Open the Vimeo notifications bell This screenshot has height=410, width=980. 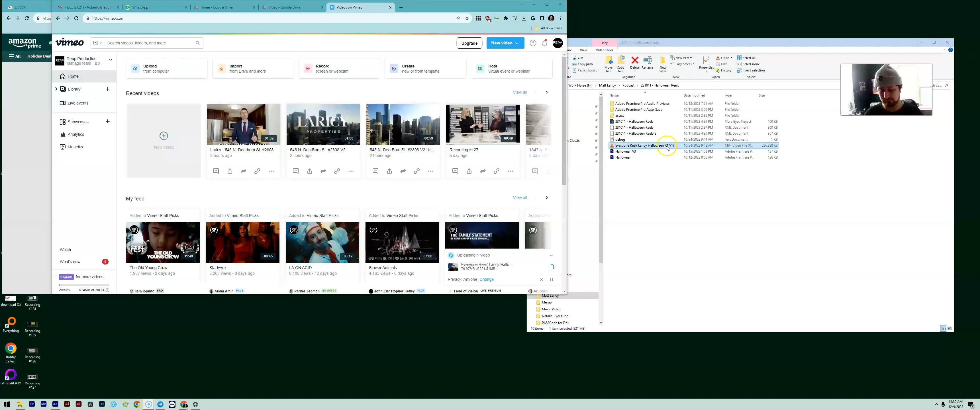click(x=544, y=43)
